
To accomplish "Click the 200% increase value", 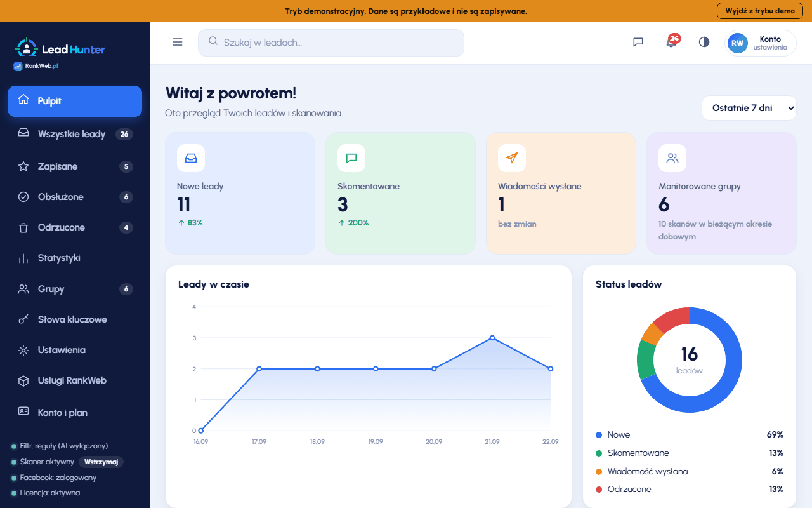I will tap(353, 223).
